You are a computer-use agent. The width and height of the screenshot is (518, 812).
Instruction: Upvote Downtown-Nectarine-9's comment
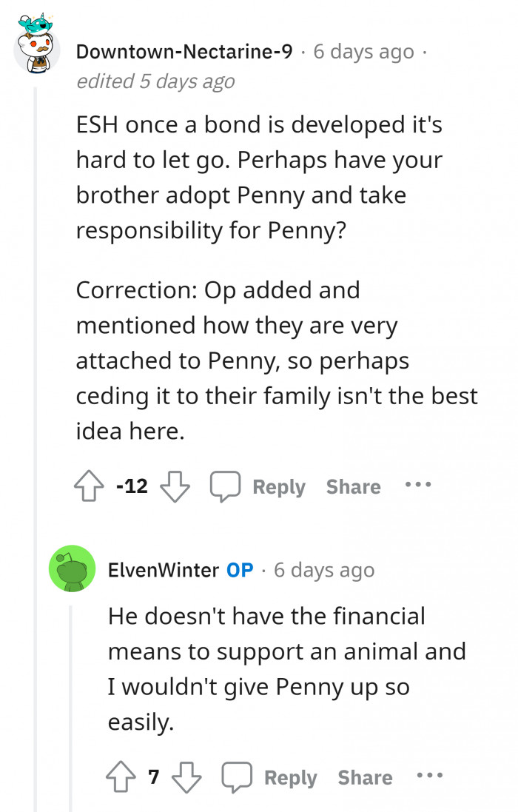[90, 486]
